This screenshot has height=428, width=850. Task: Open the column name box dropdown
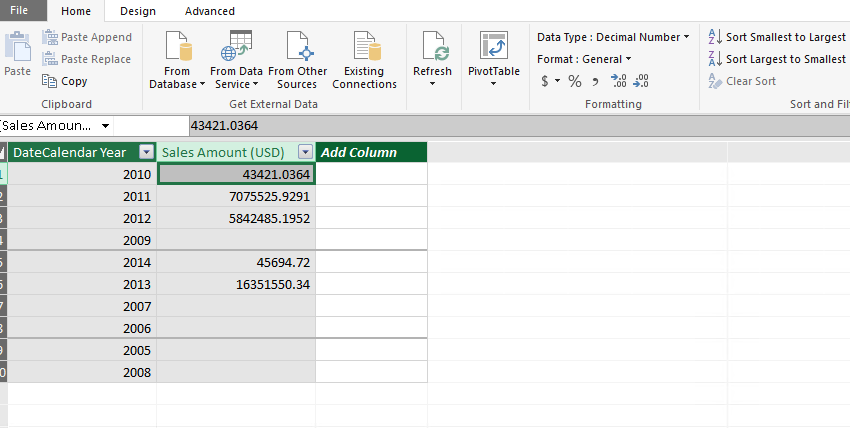[105, 126]
